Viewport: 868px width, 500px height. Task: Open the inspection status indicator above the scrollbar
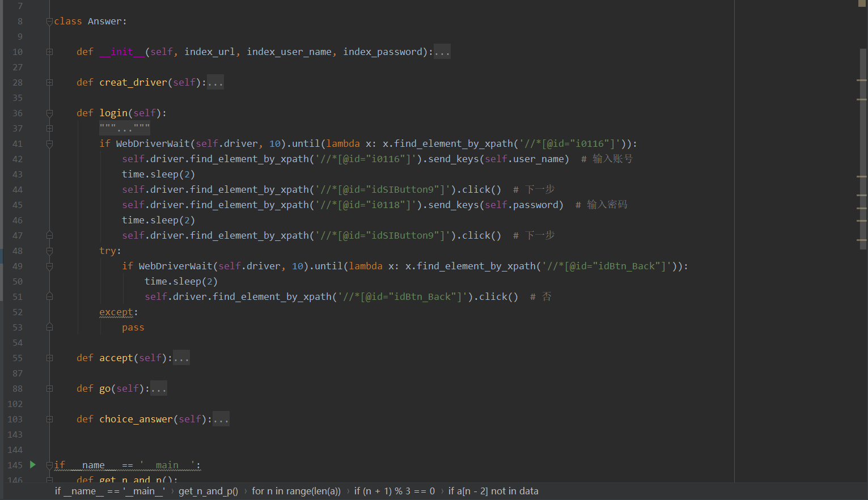(862, 3)
